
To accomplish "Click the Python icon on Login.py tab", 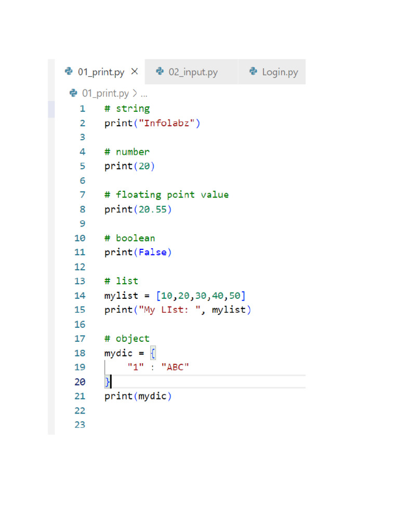I will tap(253, 71).
